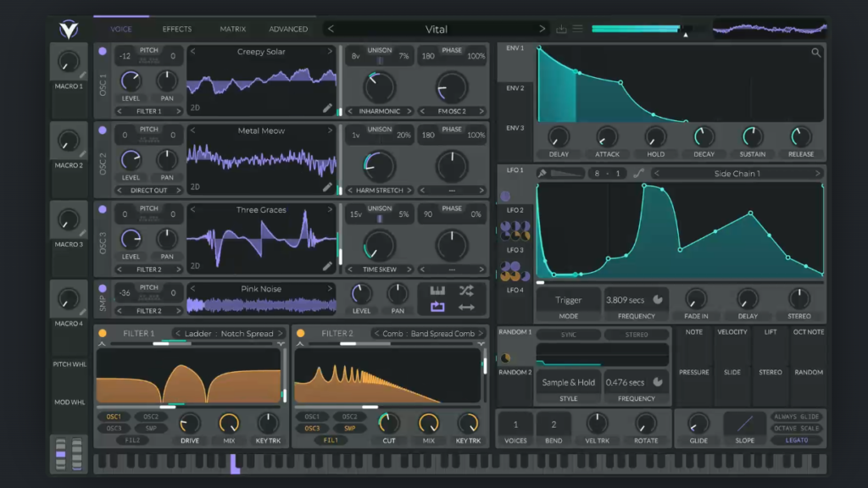Click the Vital logo icon
Screen dimensions: 868x488
point(69,29)
